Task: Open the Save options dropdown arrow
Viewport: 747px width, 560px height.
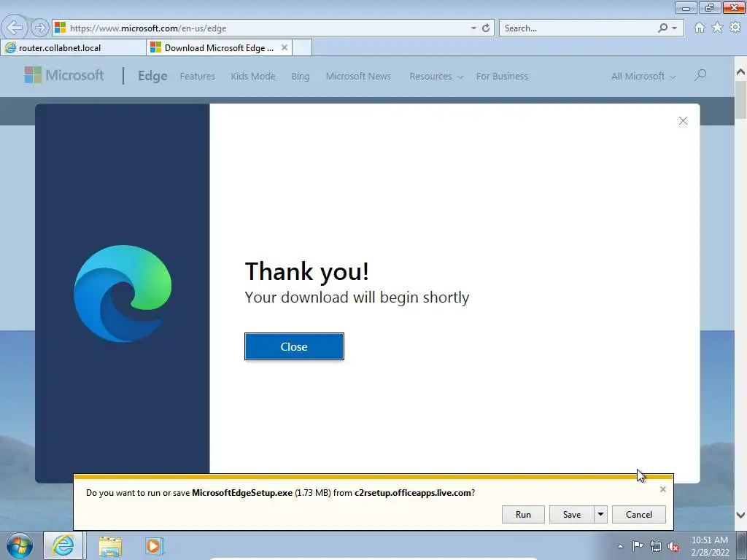Action: (x=601, y=514)
